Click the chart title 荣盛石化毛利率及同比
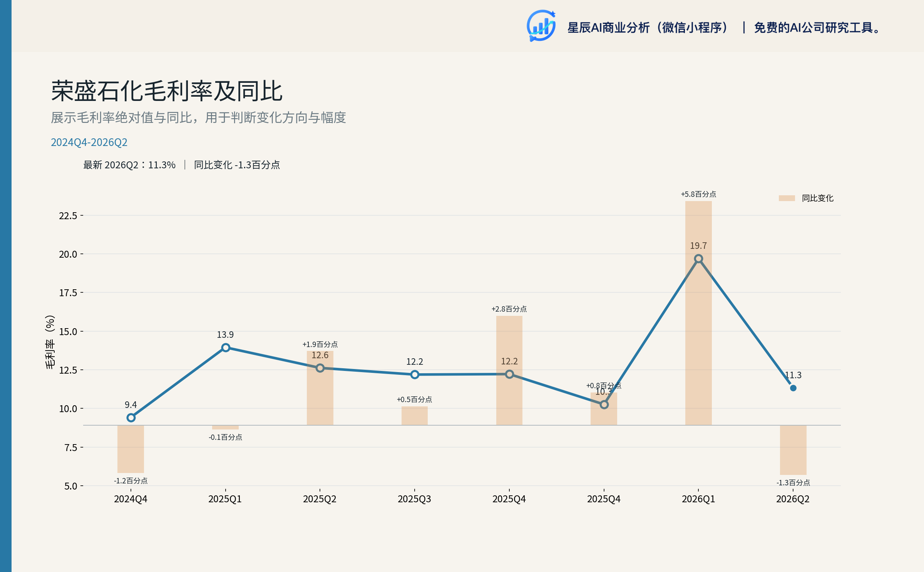 tap(167, 91)
